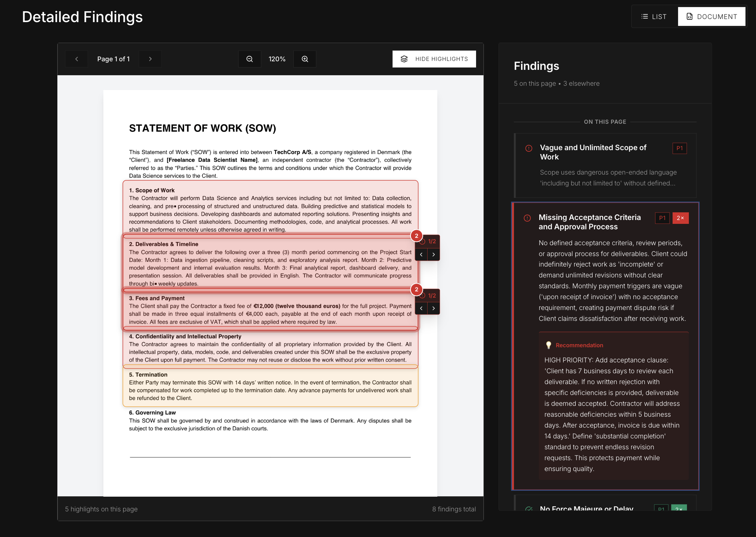Image resolution: width=756 pixels, height=537 pixels.
Task: Click the zoom out magnifier icon
Action: coord(250,59)
